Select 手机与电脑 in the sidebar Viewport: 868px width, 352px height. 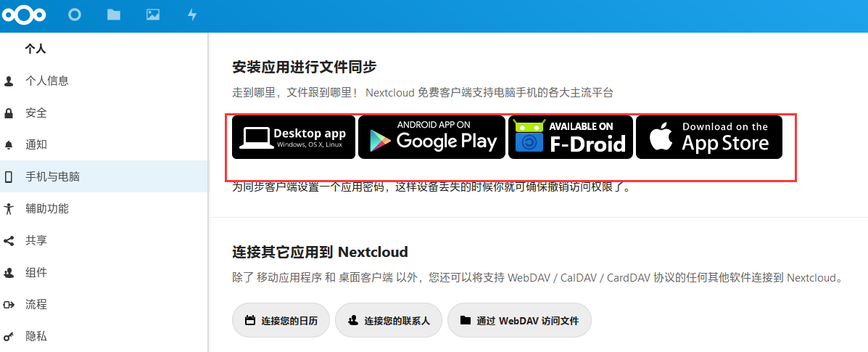click(104, 177)
